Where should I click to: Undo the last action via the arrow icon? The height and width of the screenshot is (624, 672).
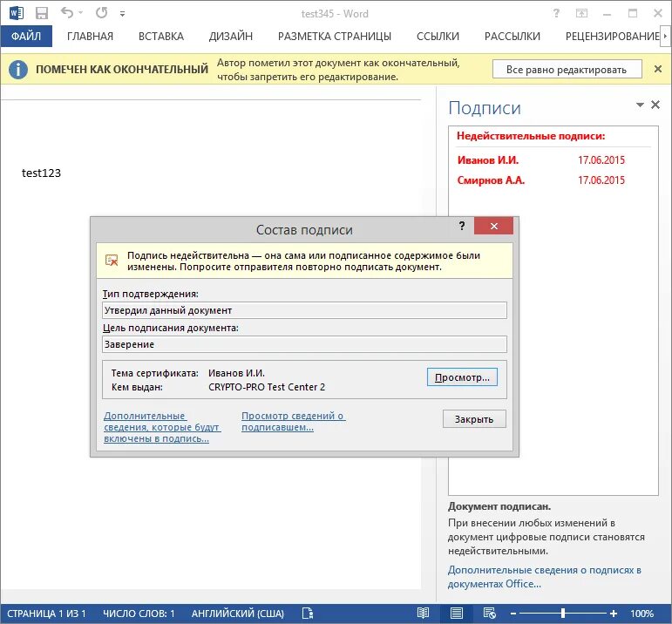[67, 13]
